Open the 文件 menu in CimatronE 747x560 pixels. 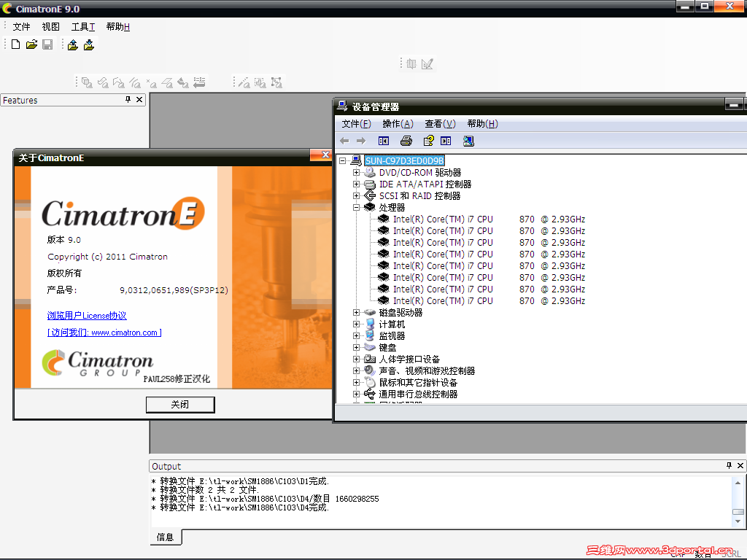click(21, 27)
